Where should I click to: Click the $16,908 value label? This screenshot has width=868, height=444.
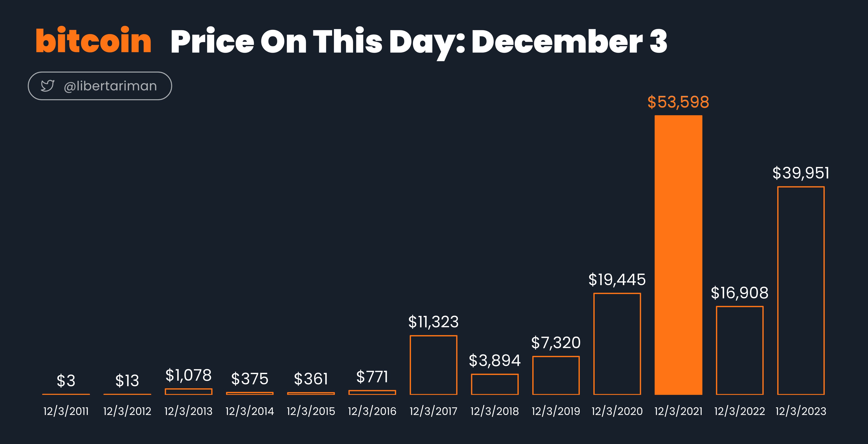pyautogui.click(x=740, y=293)
